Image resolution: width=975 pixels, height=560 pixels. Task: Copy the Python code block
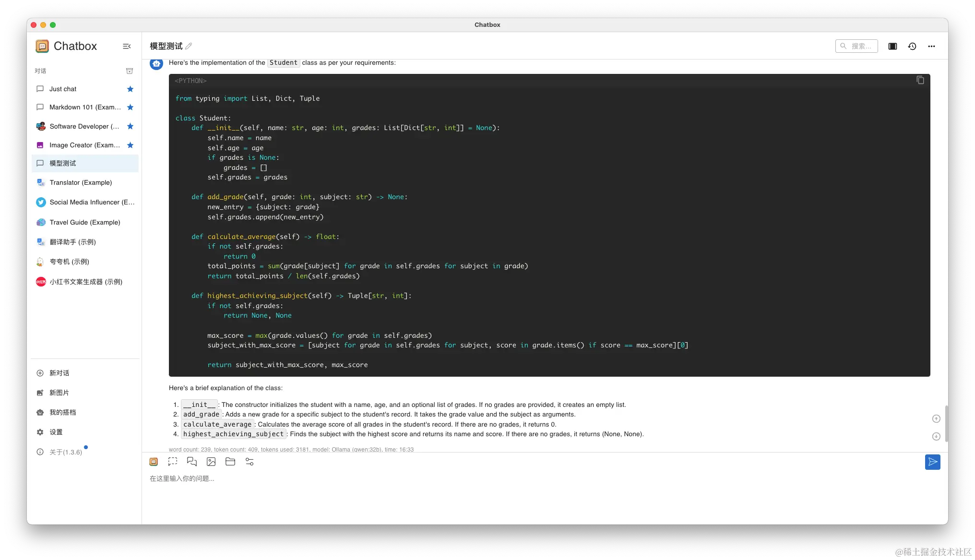coord(920,80)
